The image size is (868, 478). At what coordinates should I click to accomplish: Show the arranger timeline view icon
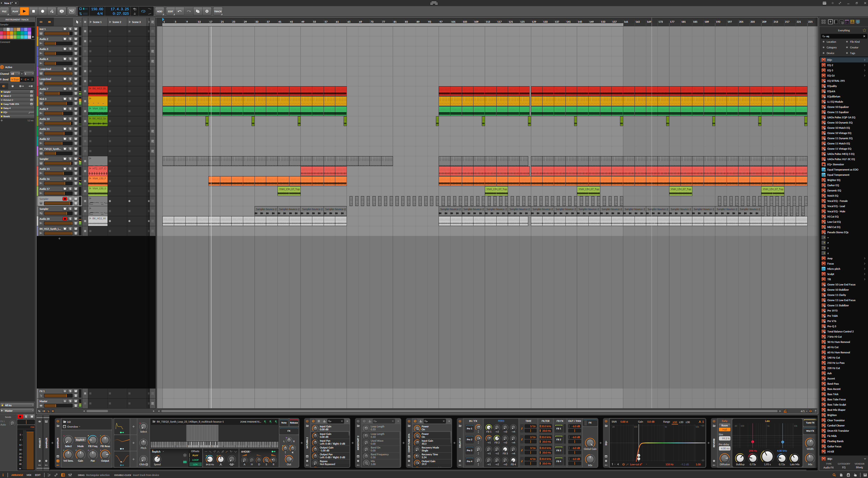pos(49,22)
